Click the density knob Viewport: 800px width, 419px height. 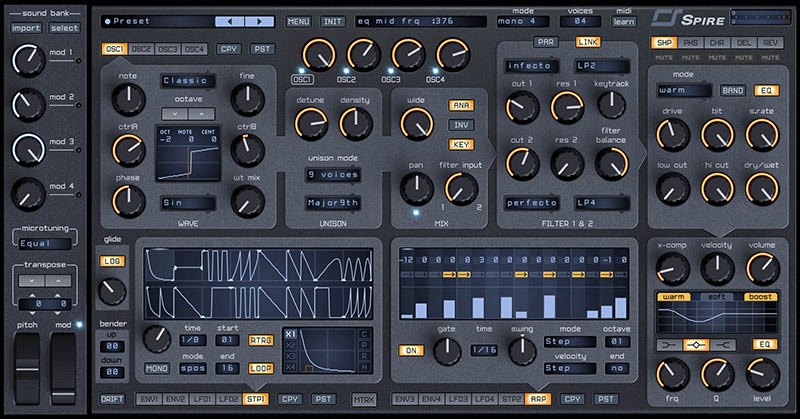[356, 124]
